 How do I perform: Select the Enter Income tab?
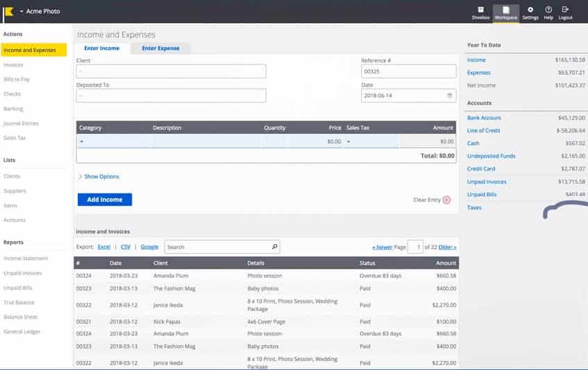point(101,49)
